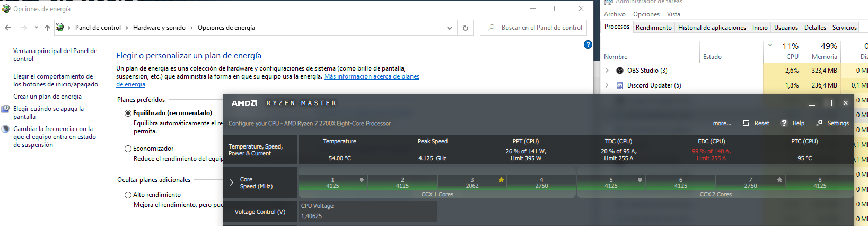Select the Economizador power plan

pyautogui.click(x=128, y=149)
